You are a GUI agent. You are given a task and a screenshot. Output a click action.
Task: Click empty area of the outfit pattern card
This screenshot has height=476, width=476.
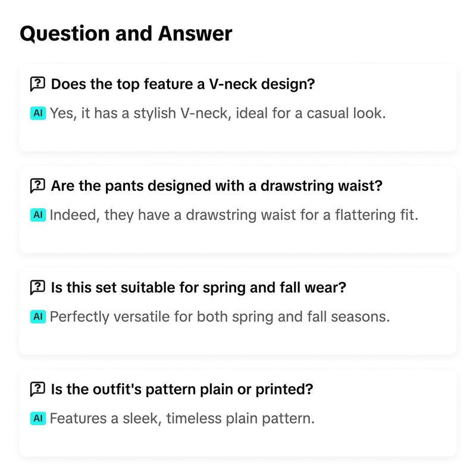[237, 442]
